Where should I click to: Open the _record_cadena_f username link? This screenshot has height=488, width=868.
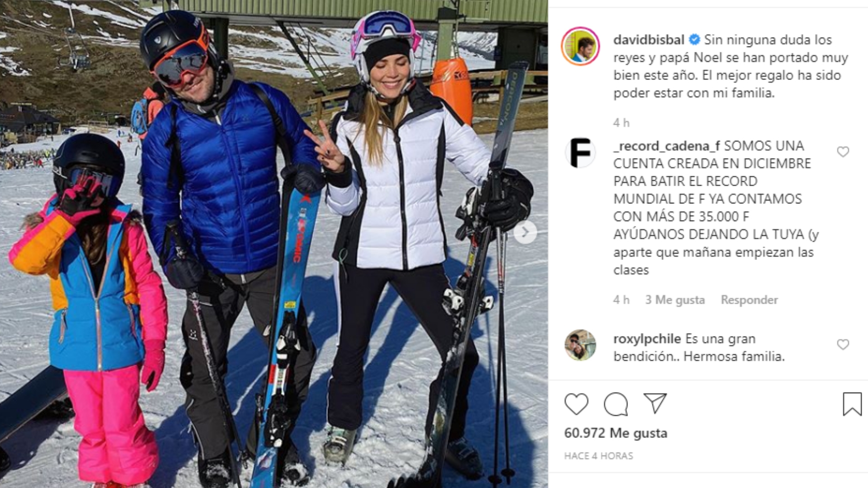667,146
